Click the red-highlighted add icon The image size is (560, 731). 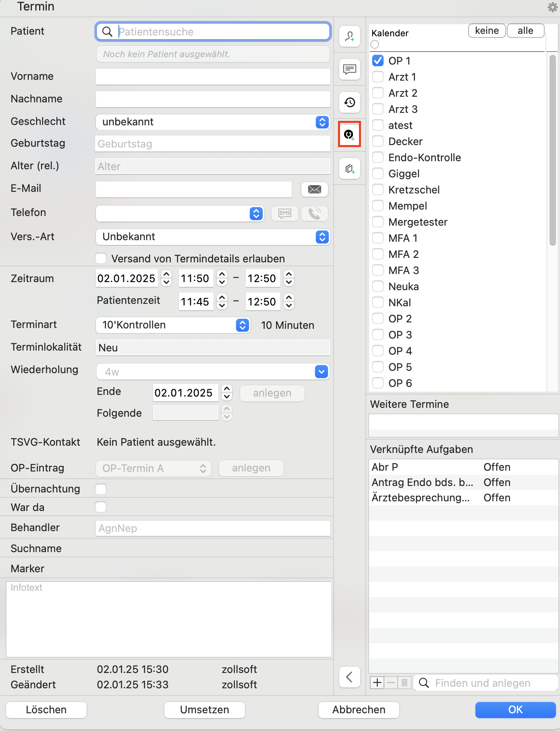[x=349, y=134]
